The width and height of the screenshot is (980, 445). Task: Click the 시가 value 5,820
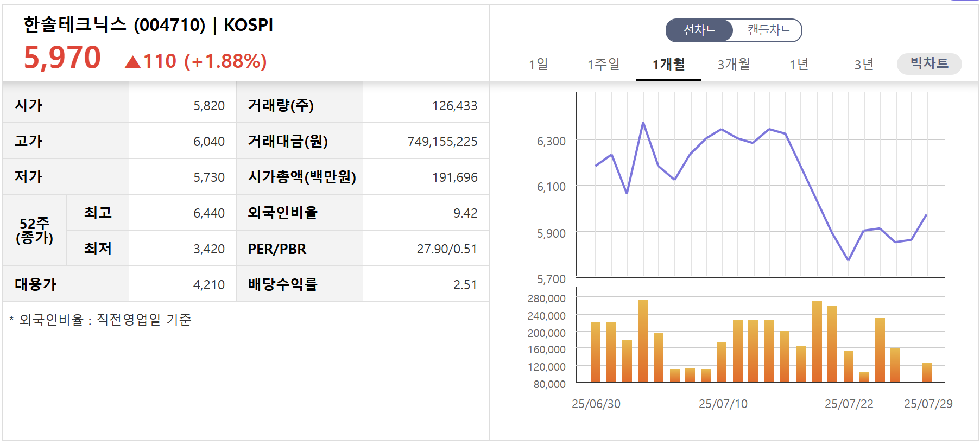coord(209,106)
